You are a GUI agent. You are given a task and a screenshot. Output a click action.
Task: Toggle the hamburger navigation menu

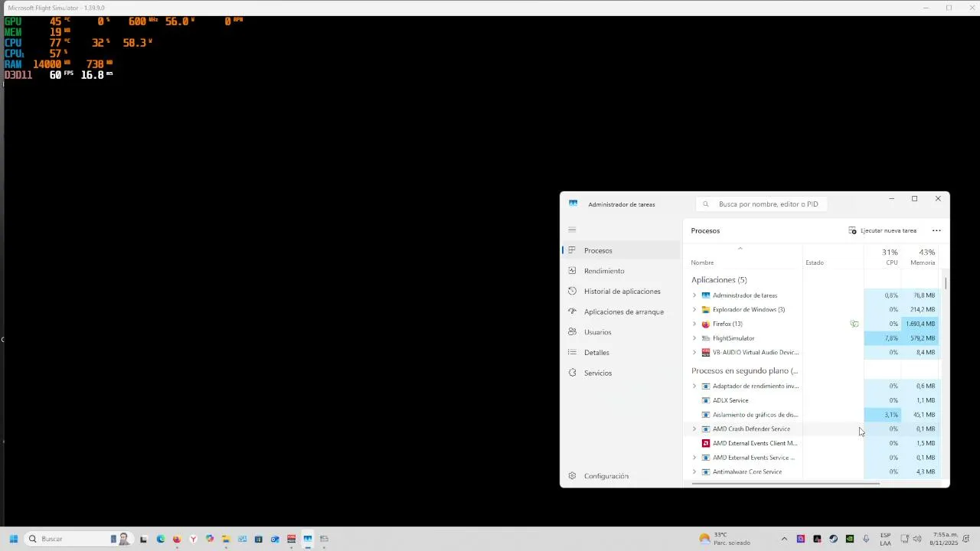(x=572, y=230)
